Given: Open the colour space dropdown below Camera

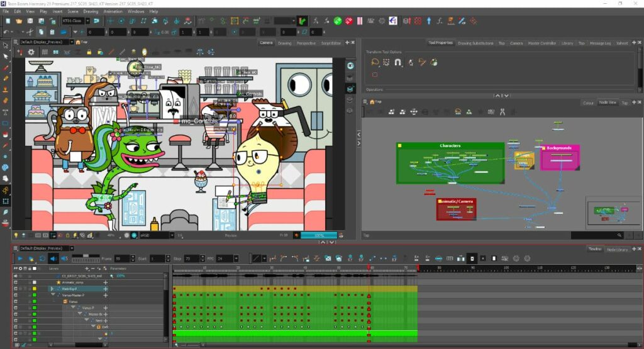Looking at the screenshot, I should pyautogui.click(x=172, y=235).
